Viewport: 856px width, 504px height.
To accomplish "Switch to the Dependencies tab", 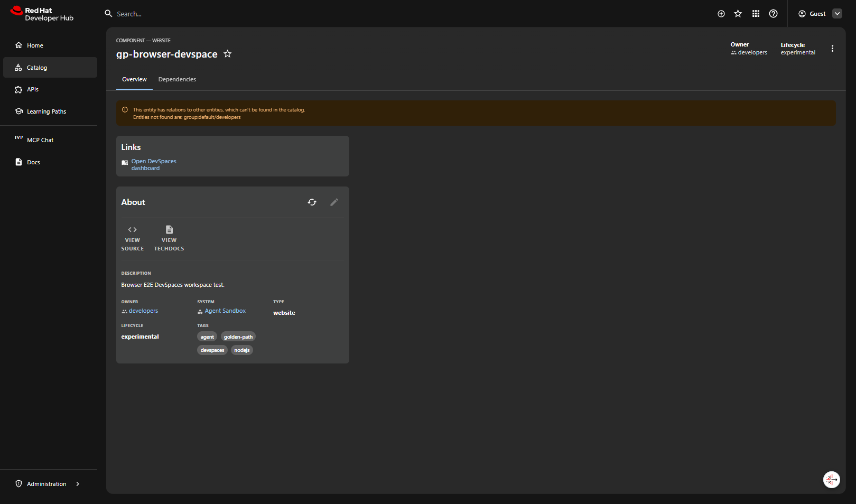I will point(177,79).
